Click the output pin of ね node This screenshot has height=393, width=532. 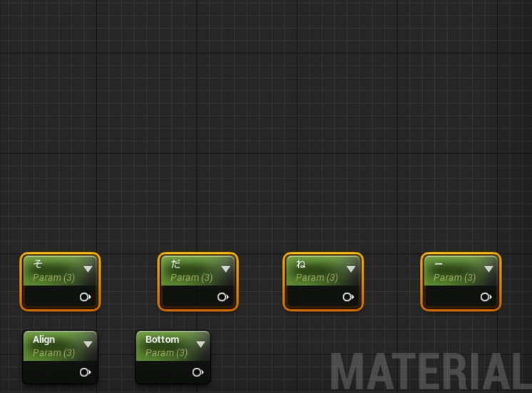coord(348,297)
